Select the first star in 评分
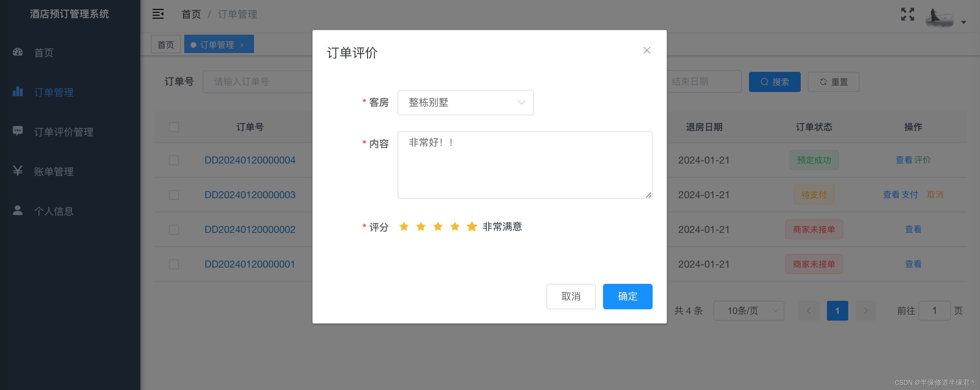 click(404, 226)
